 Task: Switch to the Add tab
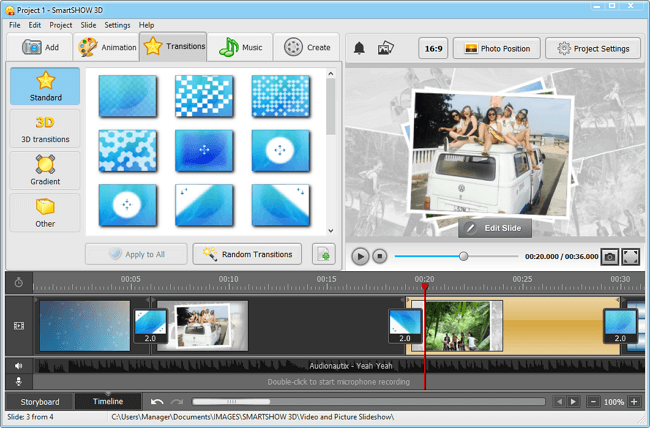point(40,47)
